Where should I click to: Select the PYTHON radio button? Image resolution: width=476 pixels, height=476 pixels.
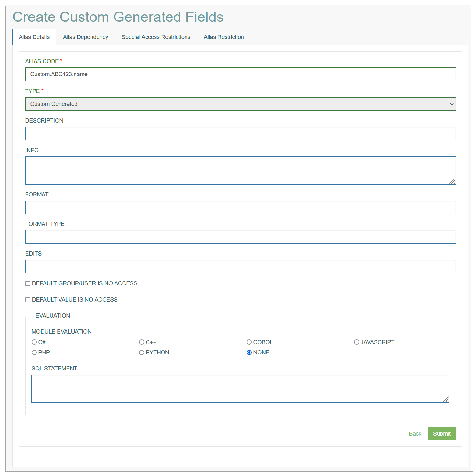click(x=142, y=353)
